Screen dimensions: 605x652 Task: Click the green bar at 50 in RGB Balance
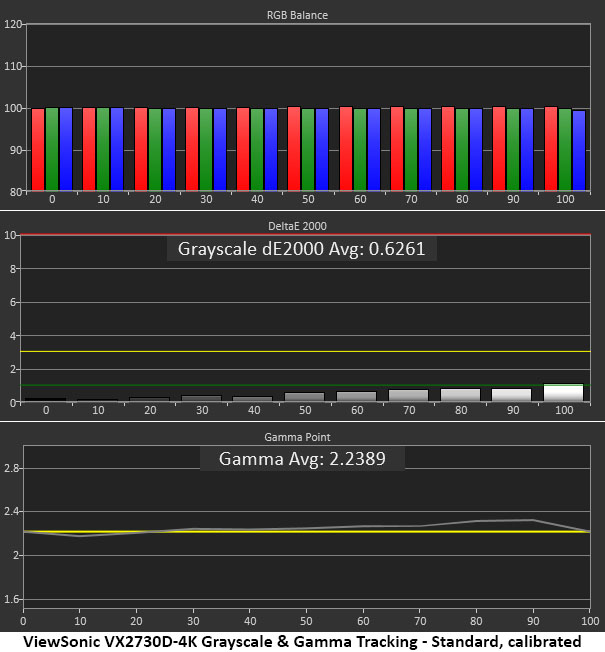click(x=308, y=149)
